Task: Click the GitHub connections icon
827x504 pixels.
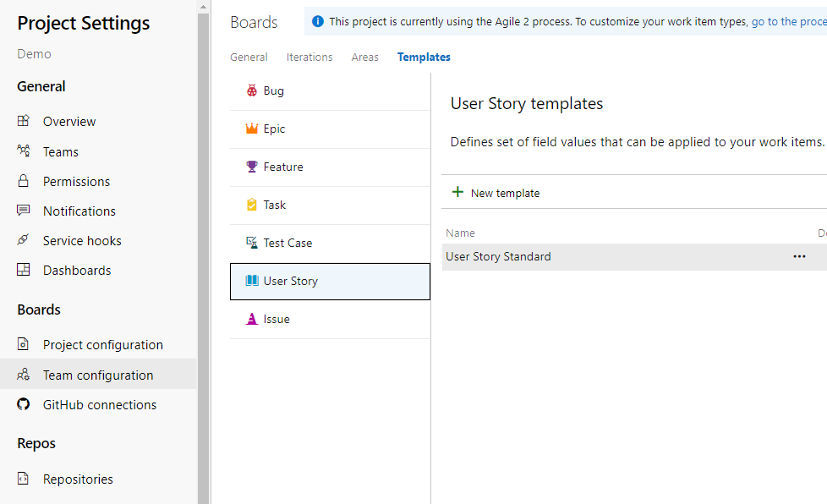Action: click(x=24, y=405)
